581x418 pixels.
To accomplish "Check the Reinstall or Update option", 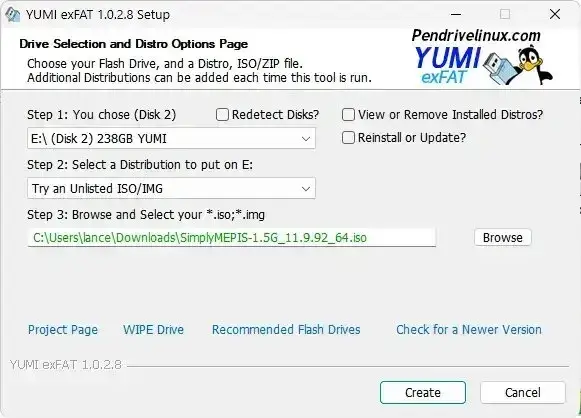I will click(x=348, y=137).
